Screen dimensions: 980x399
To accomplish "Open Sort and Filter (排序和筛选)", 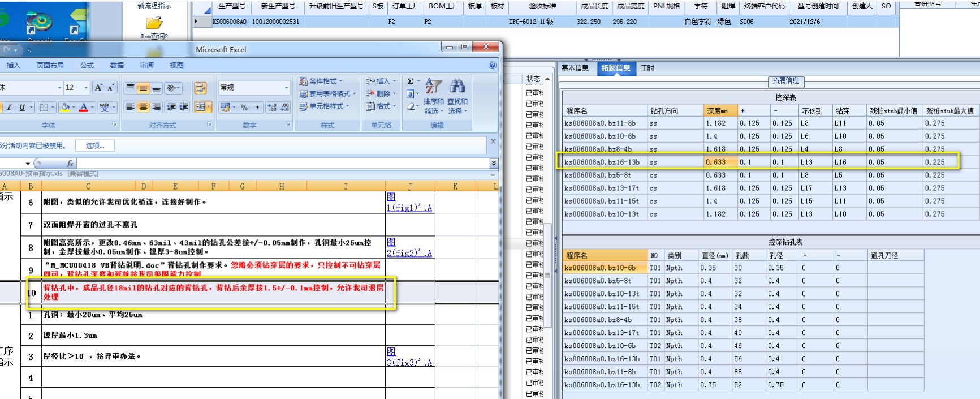I will [434, 96].
